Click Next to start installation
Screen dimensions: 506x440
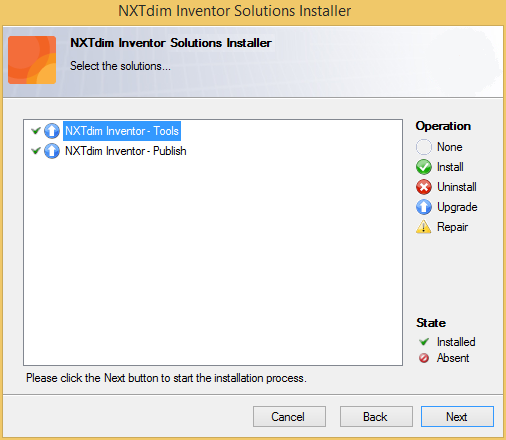(457, 416)
